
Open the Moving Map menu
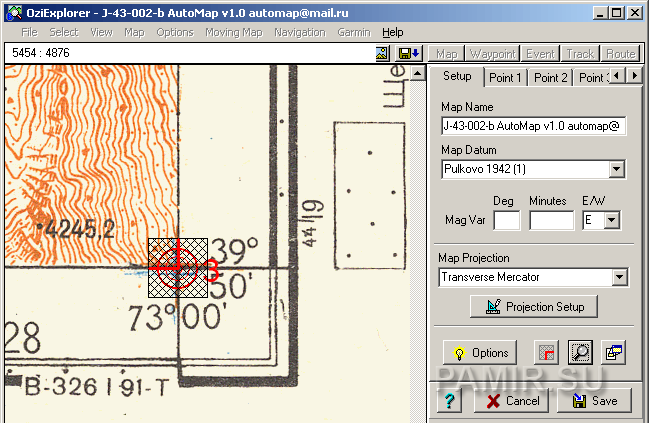tap(234, 32)
